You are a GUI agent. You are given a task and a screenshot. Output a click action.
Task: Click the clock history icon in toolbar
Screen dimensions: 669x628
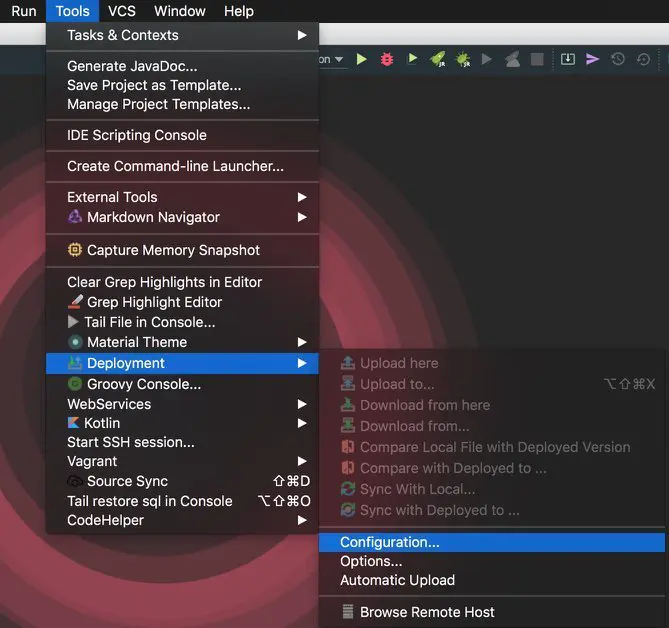pos(618,60)
